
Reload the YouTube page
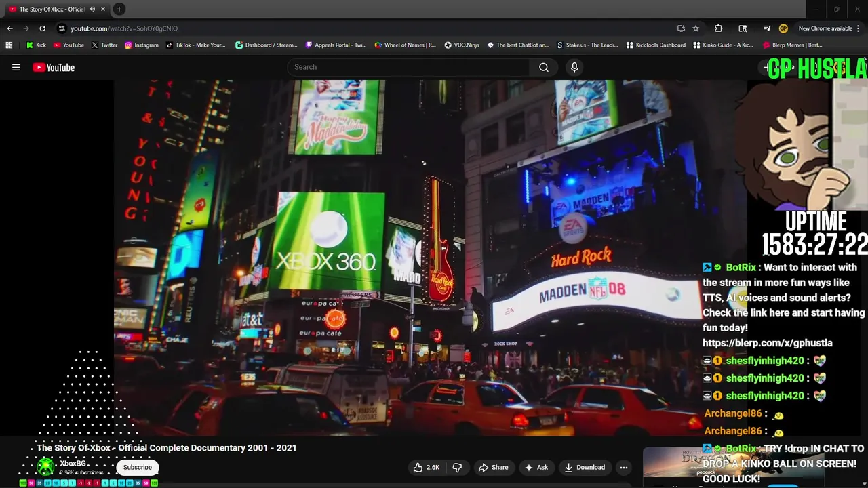pyautogui.click(x=42, y=28)
